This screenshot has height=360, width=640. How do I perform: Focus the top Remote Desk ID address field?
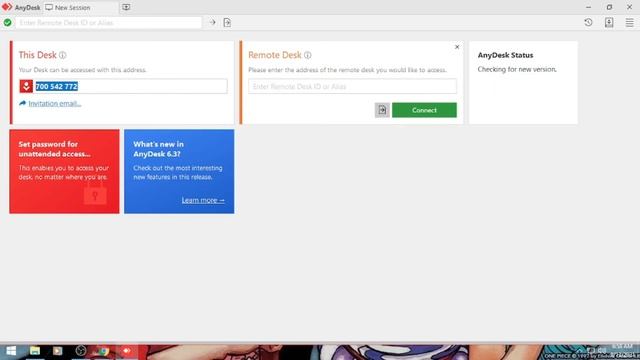(109, 22)
